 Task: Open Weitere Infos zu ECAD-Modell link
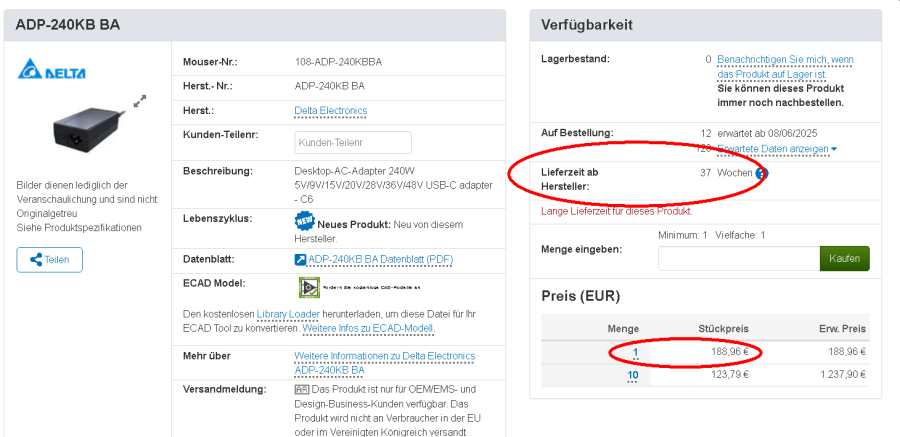368,328
